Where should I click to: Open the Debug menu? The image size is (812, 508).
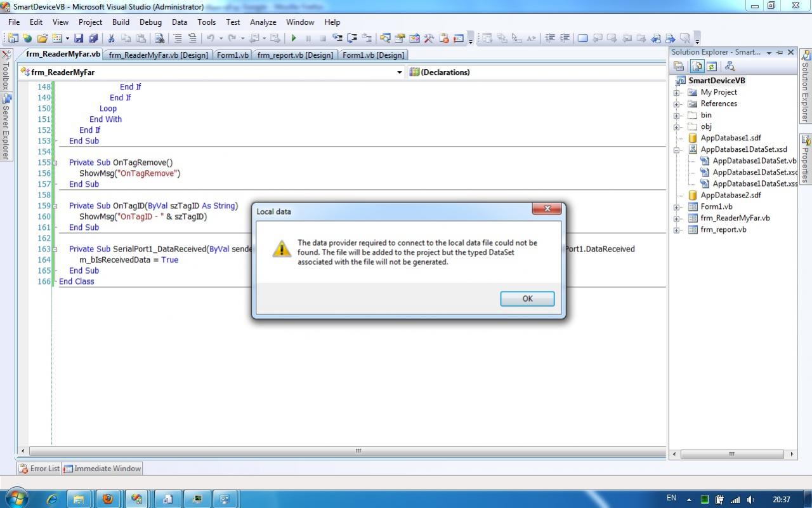point(150,22)
